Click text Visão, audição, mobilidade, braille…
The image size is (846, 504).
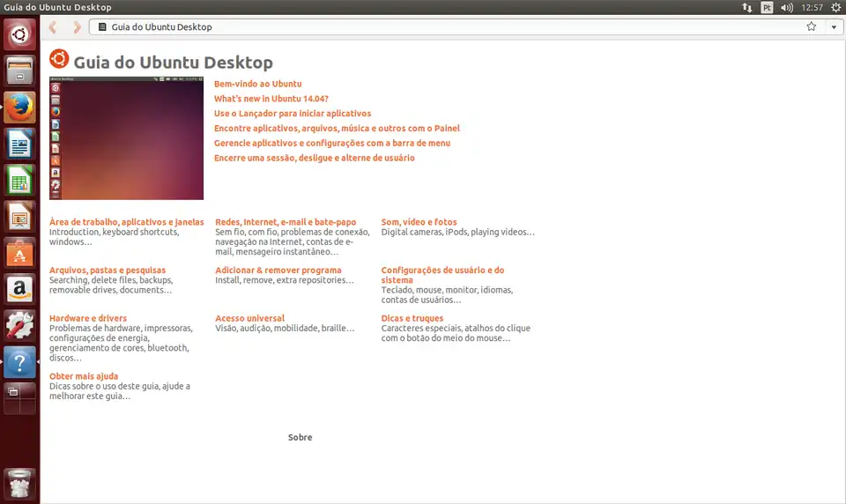285,328
